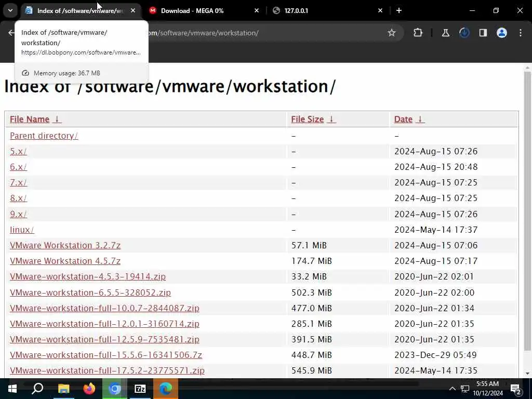Open a new browser tab
This screenshot has height=399, width=532.
(399, 10)
